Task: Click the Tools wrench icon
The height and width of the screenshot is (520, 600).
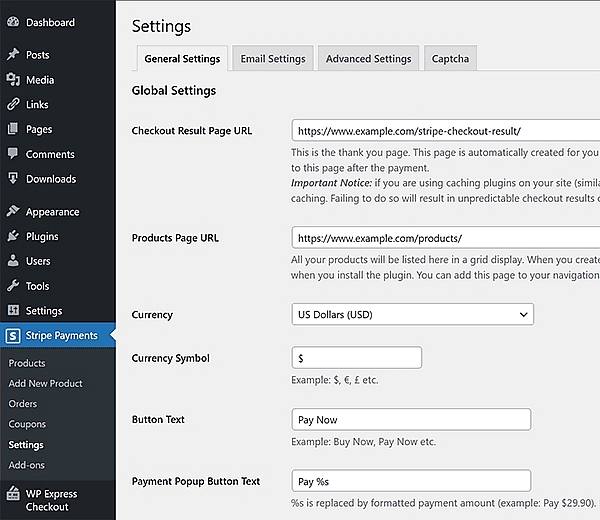Action: click(13, 285)
